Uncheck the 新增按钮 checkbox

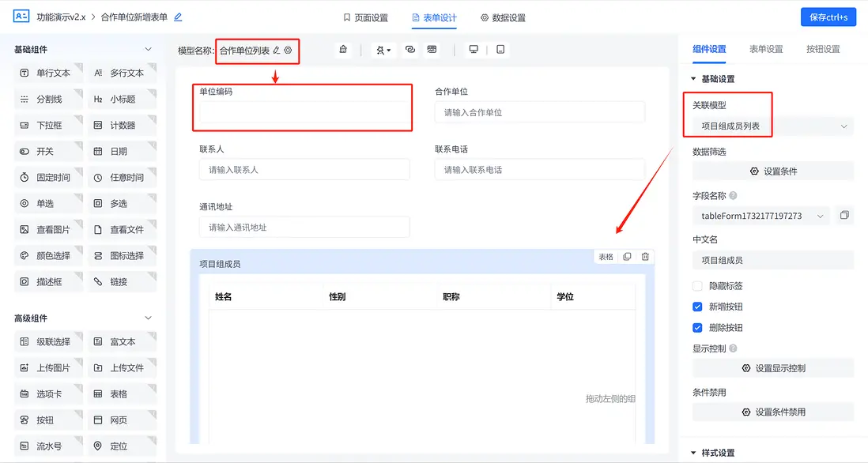[697, 307]
